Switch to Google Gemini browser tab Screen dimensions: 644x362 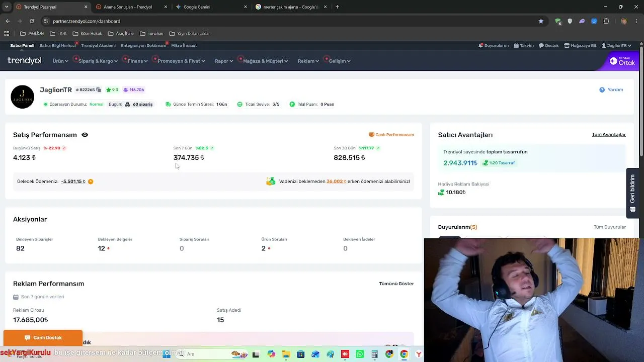pyautogui.click(x=211, y=7)
